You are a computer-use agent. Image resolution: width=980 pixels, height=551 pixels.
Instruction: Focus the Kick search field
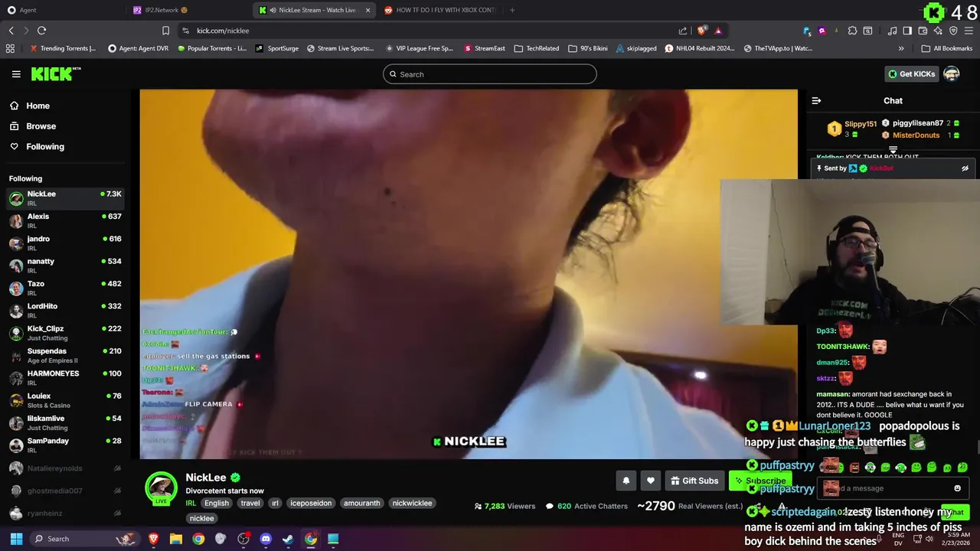[x=490, y=74]
